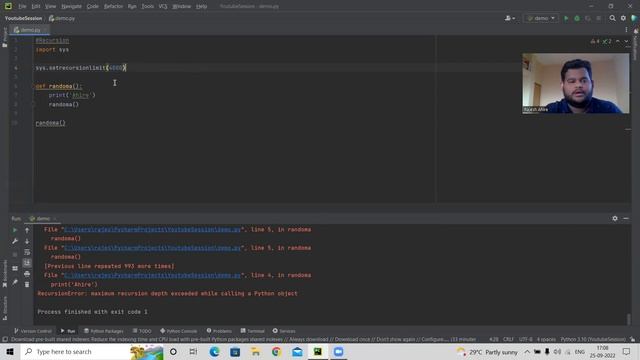
Task: Click the stop button in the top toolbar
Action: pos(599,18)
